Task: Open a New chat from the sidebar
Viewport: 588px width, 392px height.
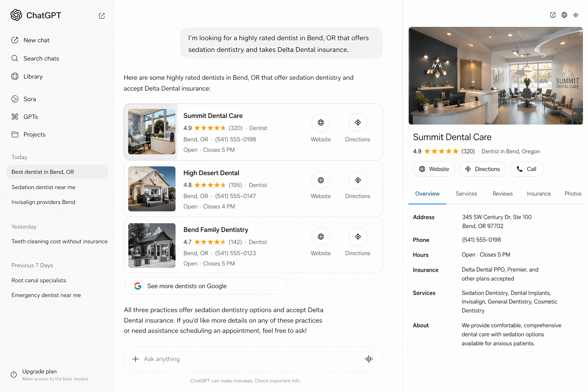Action: tap(36, 40)
